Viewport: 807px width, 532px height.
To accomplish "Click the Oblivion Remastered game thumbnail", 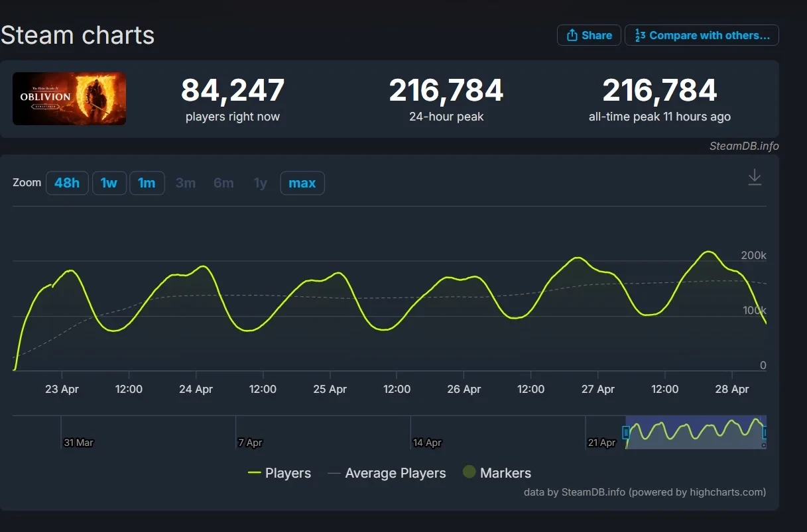I will coord(69,99).
